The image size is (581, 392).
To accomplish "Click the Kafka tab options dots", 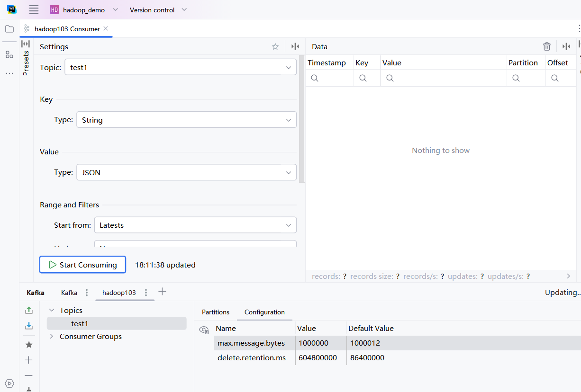I will [87, 293].
